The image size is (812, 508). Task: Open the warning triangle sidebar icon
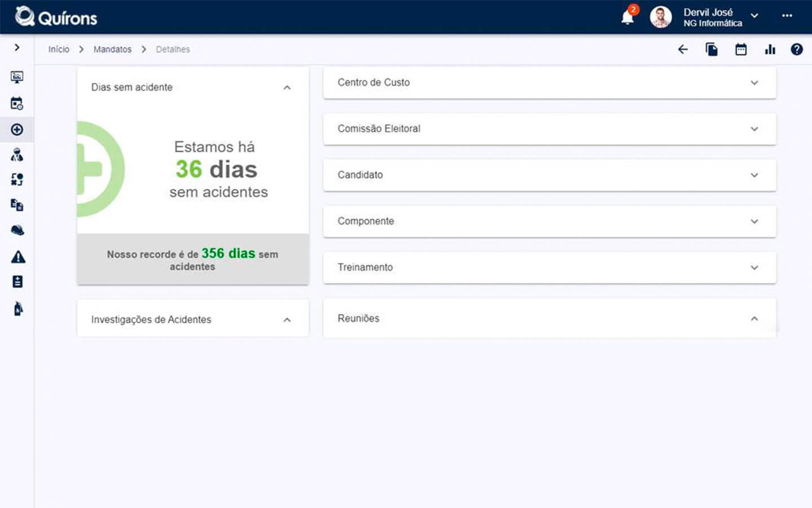pos(17,257)
